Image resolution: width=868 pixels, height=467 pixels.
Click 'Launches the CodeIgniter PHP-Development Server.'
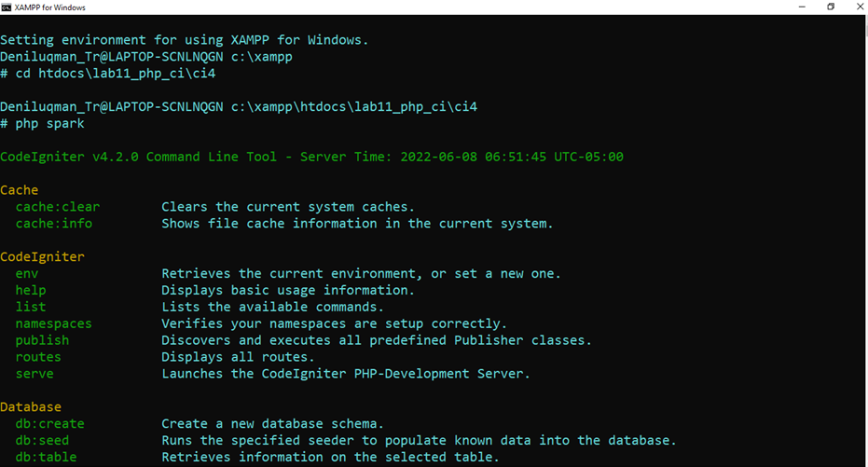tap(345, 374)
